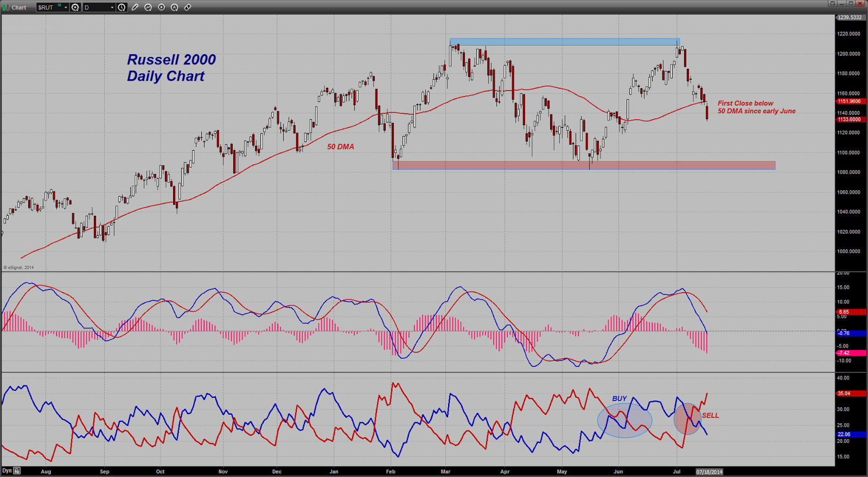Viewport: 868px width, 477px height.
Task: Open the circled-A icon menu
Action: pyautogui.click(x=174, y=8)
